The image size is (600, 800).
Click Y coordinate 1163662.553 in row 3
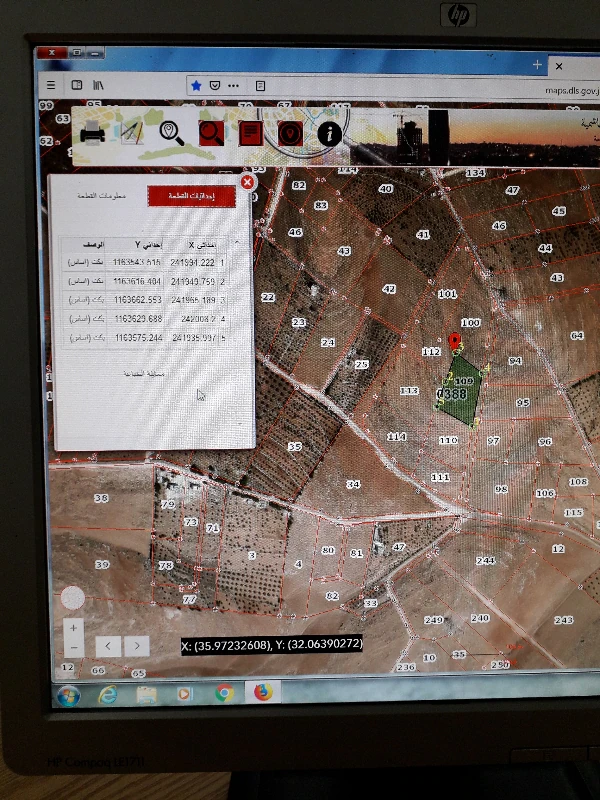pos(137,300)
